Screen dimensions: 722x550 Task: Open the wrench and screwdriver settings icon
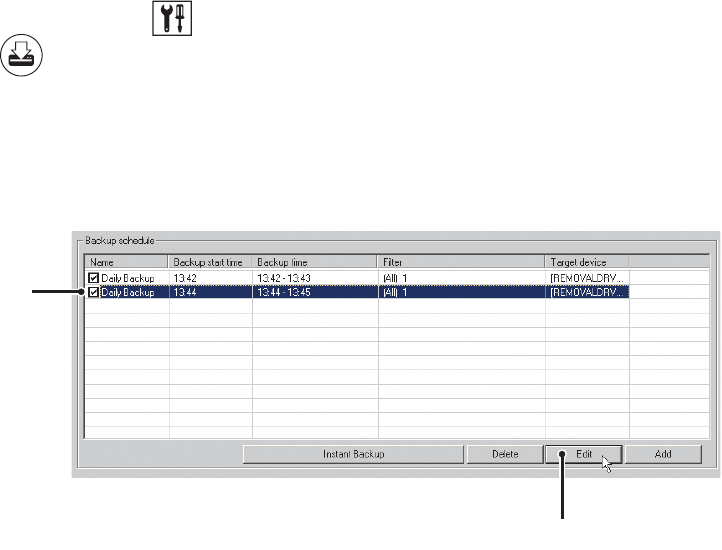[172, 18]
